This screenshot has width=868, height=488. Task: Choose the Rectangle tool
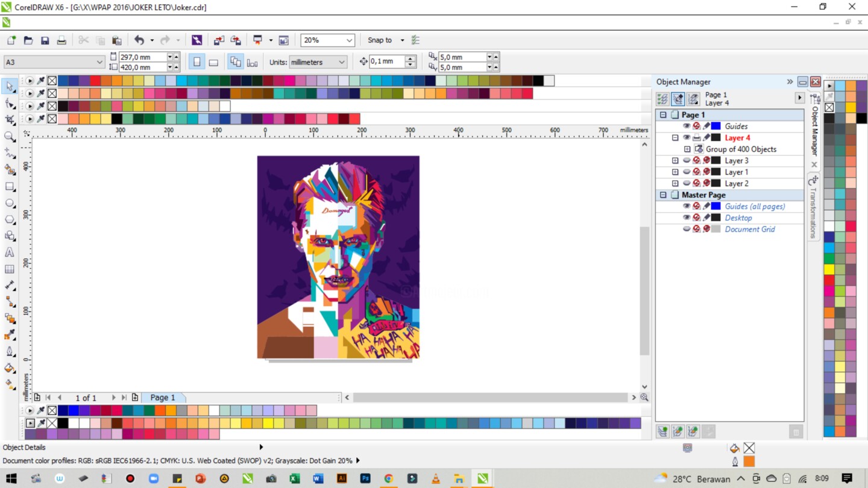10,187
